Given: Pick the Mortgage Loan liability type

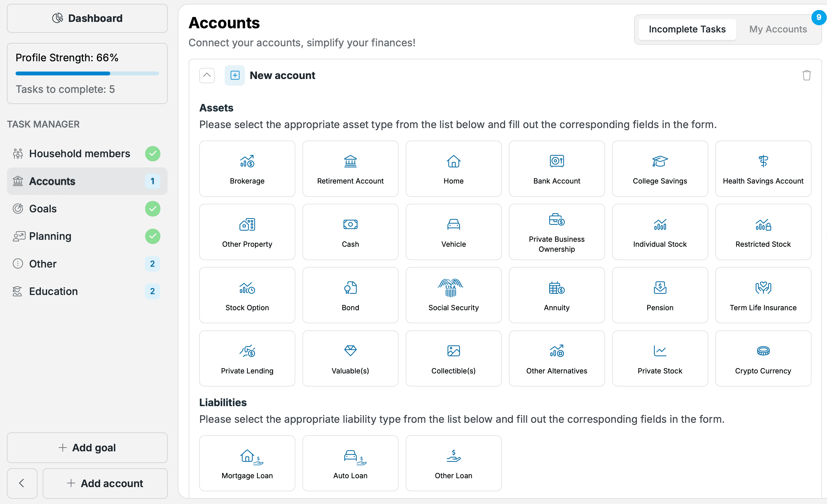Looking at the screenshot, I should [247, 463].
